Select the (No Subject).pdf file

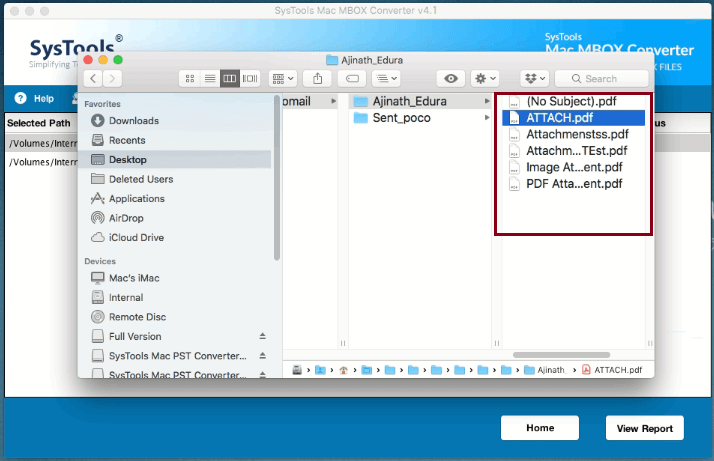coord(573,101)
